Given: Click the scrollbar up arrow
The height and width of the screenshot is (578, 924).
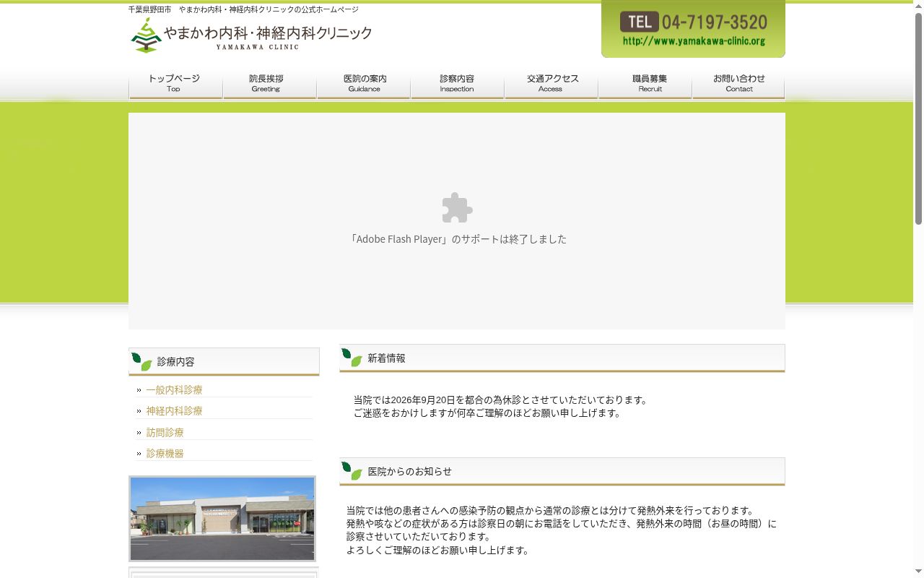Looking at the screenshot, I should click(918, 6).
